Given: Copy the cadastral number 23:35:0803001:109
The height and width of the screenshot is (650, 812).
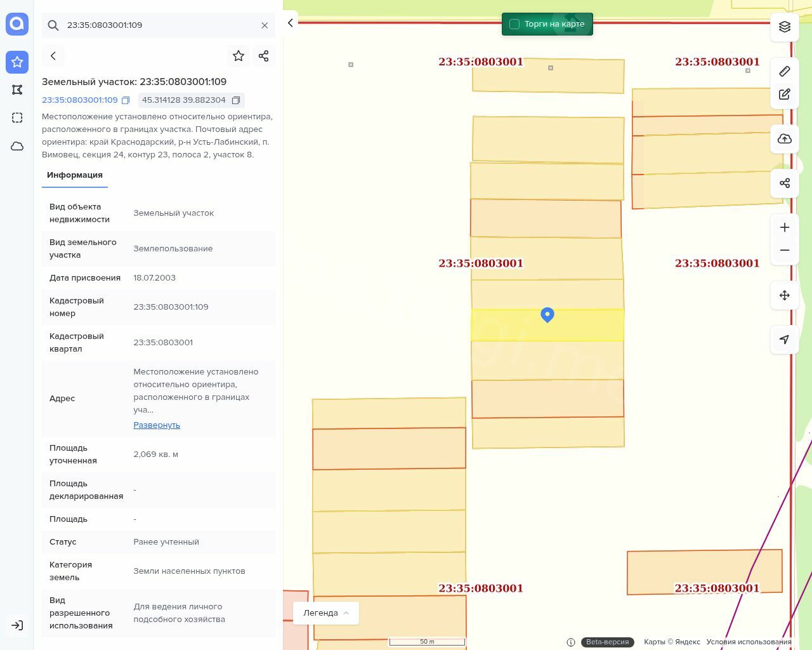Looking at the screenshot, I should (126, 100).
